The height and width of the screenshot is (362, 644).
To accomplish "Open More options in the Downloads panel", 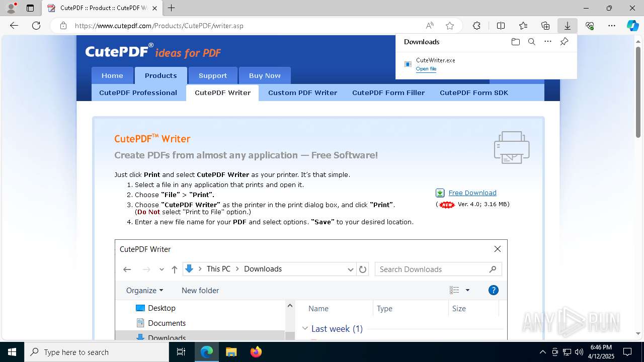I will point(548,42).
